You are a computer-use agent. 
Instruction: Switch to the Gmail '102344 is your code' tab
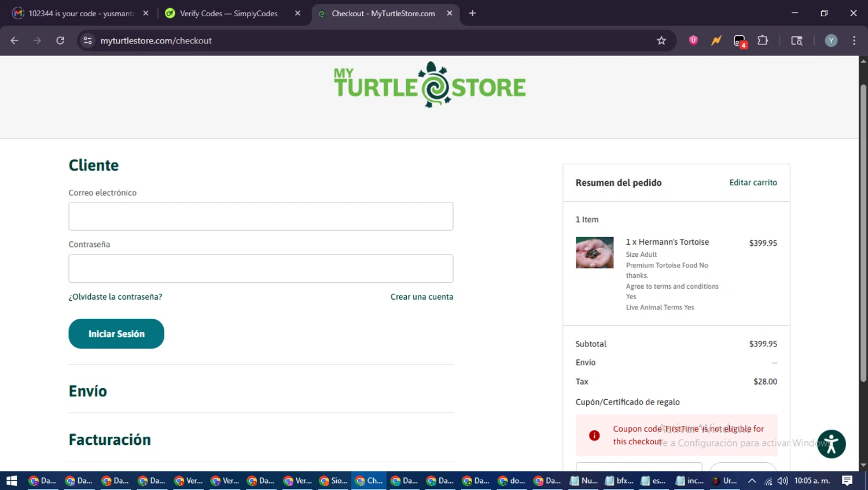pos(81,13)
